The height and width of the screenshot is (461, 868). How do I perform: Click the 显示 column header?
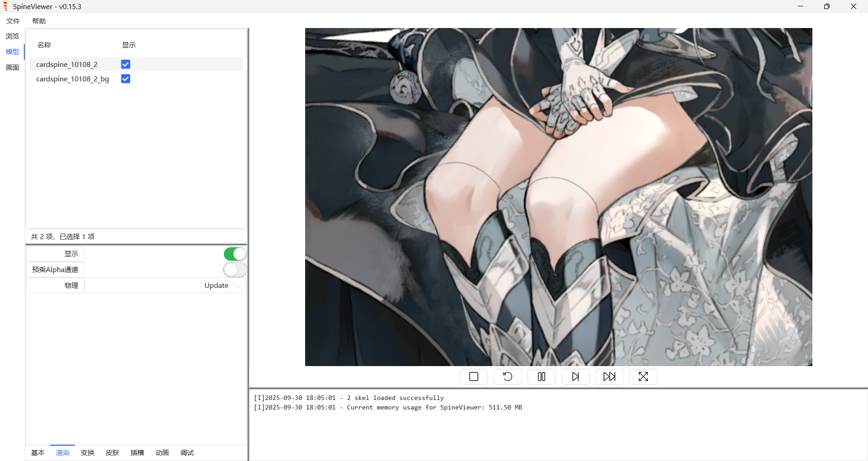pyautogui.click(x=129, y=45)
